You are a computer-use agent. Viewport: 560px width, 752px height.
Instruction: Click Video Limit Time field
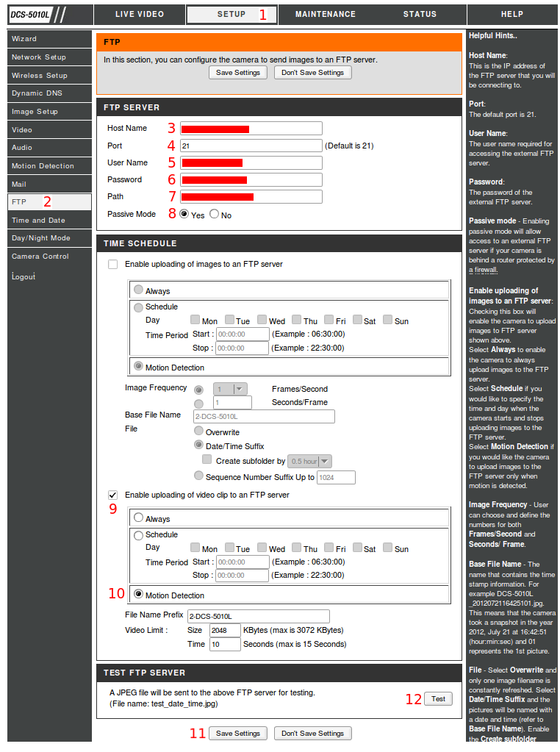tap(226, 644)
